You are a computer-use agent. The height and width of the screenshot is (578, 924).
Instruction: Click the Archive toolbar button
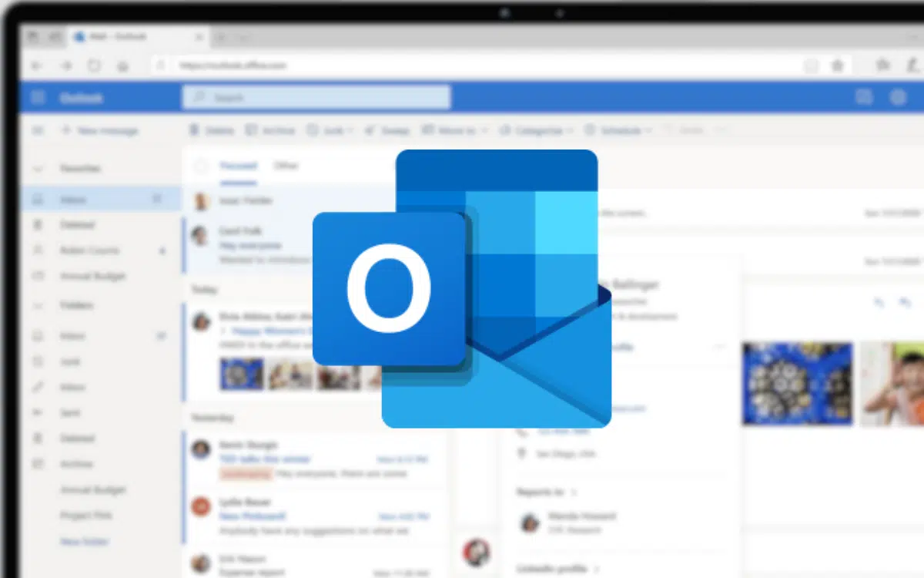pyautogui.click(x=269, y=131)
